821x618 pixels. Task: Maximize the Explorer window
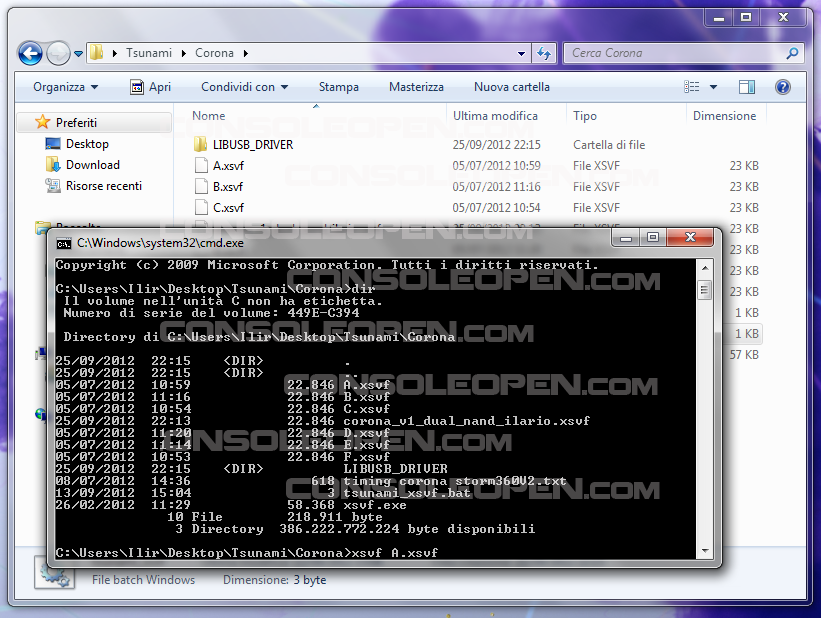[x=746, y=18]
